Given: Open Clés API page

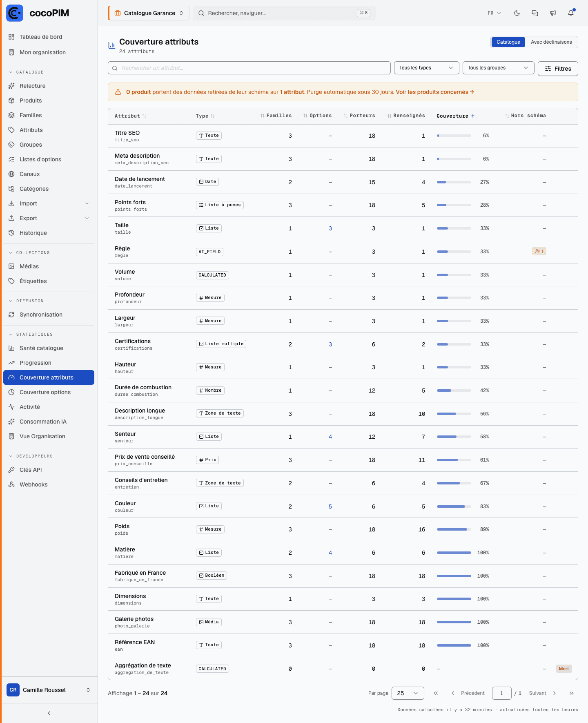Looking at the screenshot, I should click(x=49, y=470).
